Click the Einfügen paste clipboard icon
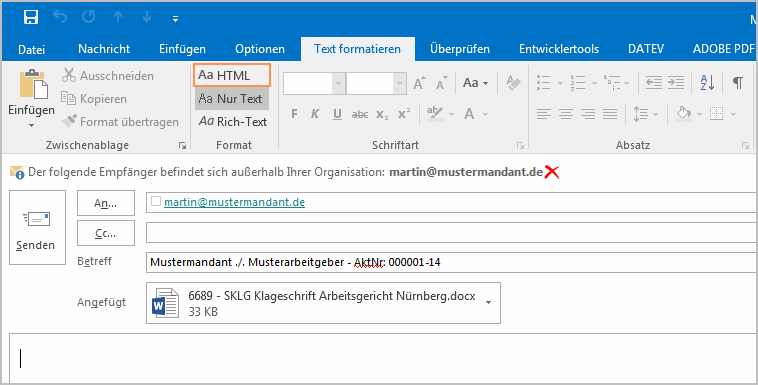 [33, 84]
